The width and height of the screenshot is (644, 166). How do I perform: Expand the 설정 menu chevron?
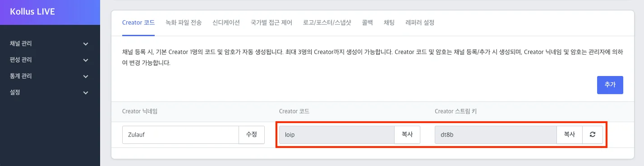pyautogui.click(x=86, y=93)
